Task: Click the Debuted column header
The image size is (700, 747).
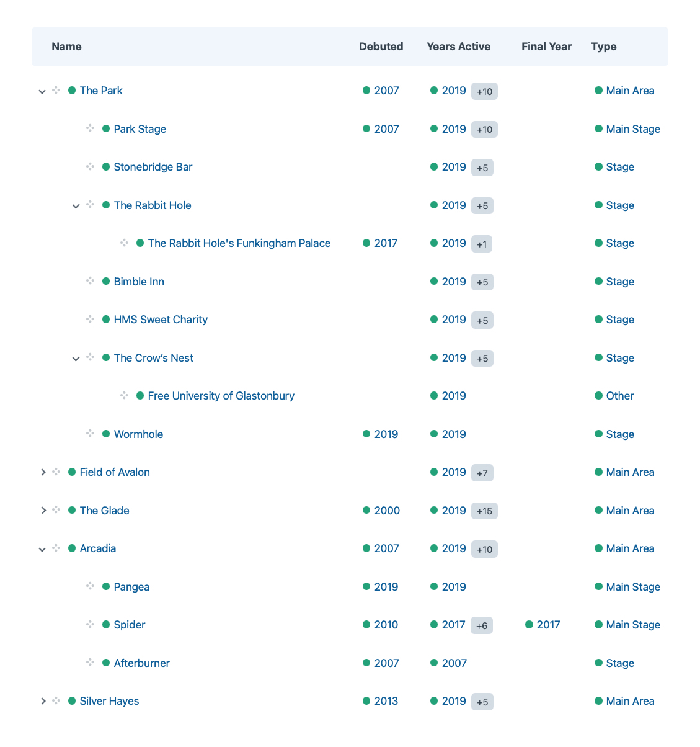Action: coord(381,47)
